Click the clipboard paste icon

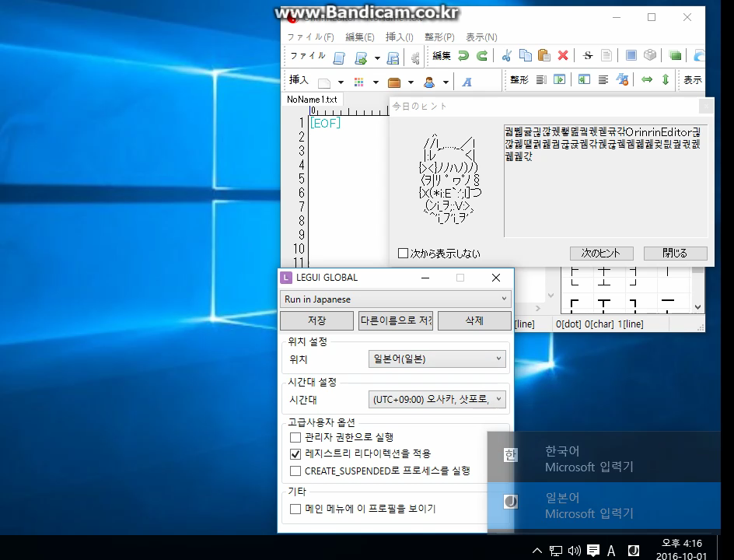pyautogui.click(x=544, y=56)
